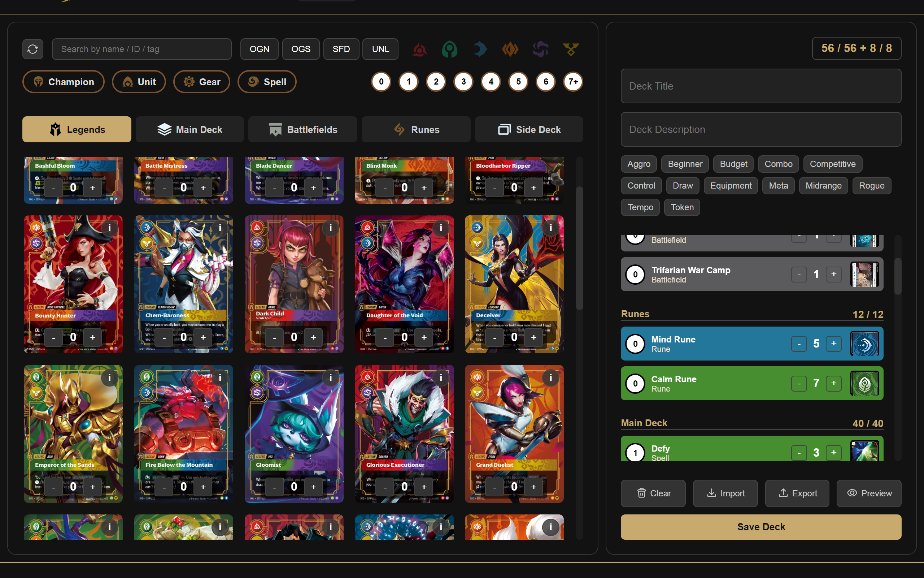924x578 pixels.
Task: Click minus on the Battle Mistress card
Action: [x=164, y=188]
